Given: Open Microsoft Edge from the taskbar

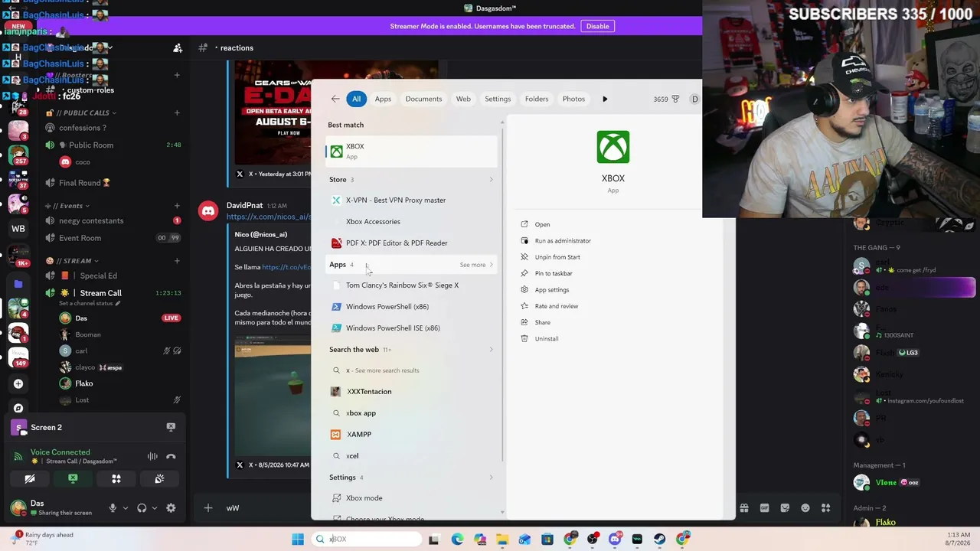Looking at the screenshot, I should coord(457,540).
